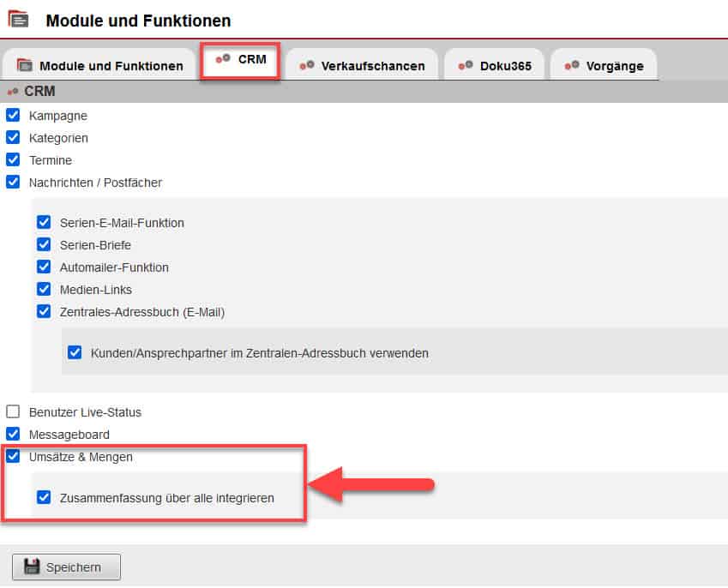This screenshot has width=728, height=588.
Task: Click the floppy disk icon on Speichern
Action: (32, 567)
